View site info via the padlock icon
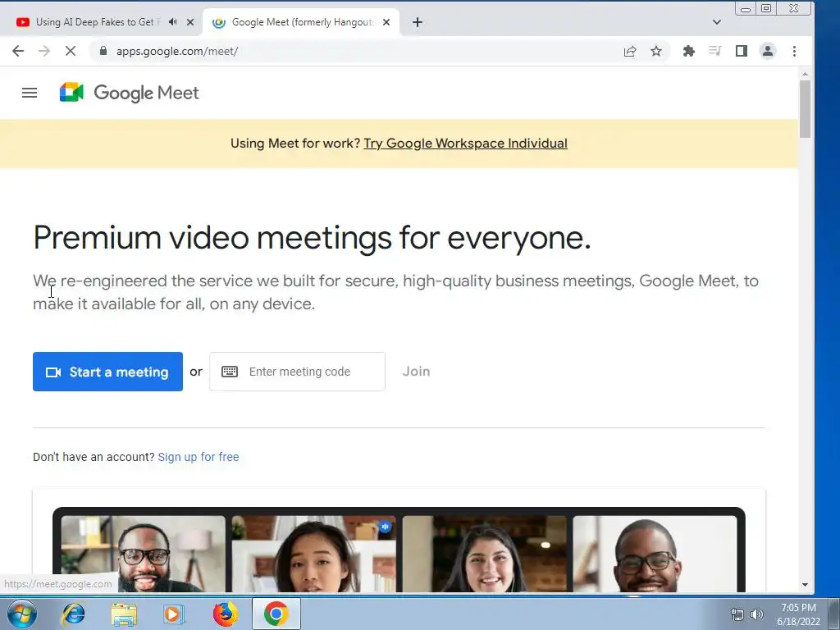This screenshot has width=840, height=630. (103, 51)
